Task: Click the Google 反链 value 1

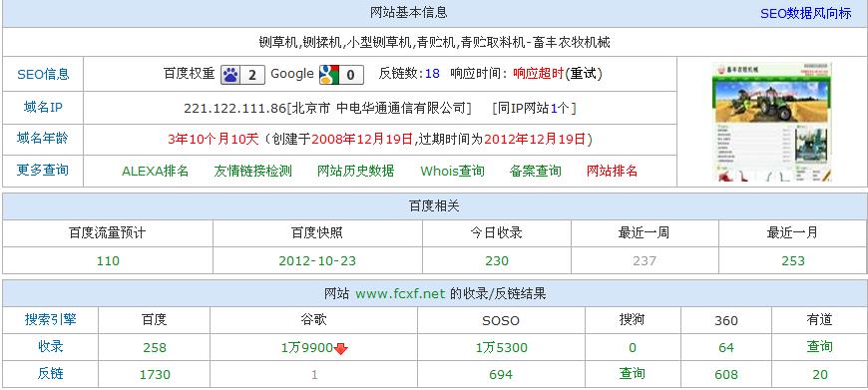Action: coord(314,374)
